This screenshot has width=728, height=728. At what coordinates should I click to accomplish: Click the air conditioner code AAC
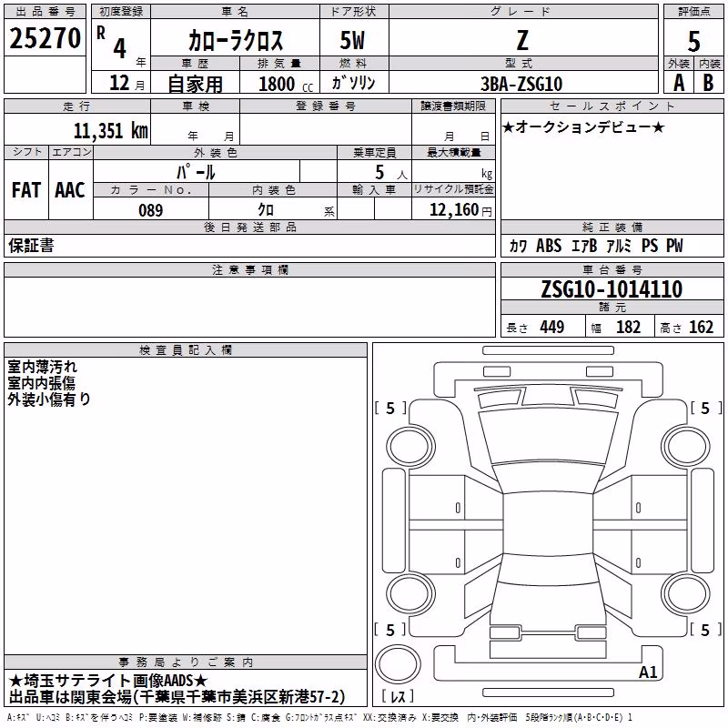coord(70,190)
